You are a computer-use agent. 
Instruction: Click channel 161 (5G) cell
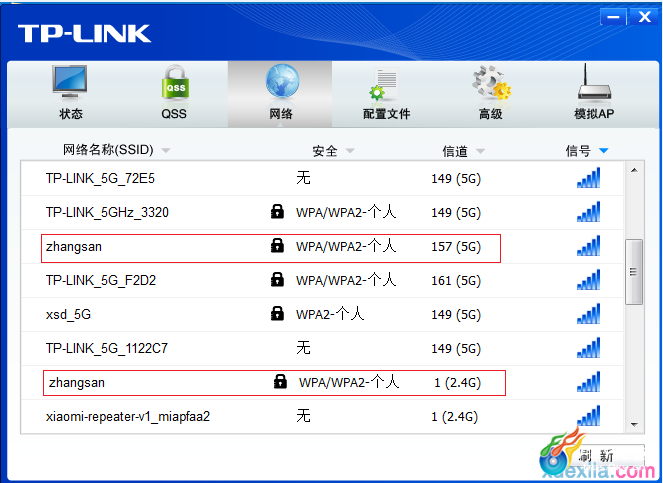[456, 280]
